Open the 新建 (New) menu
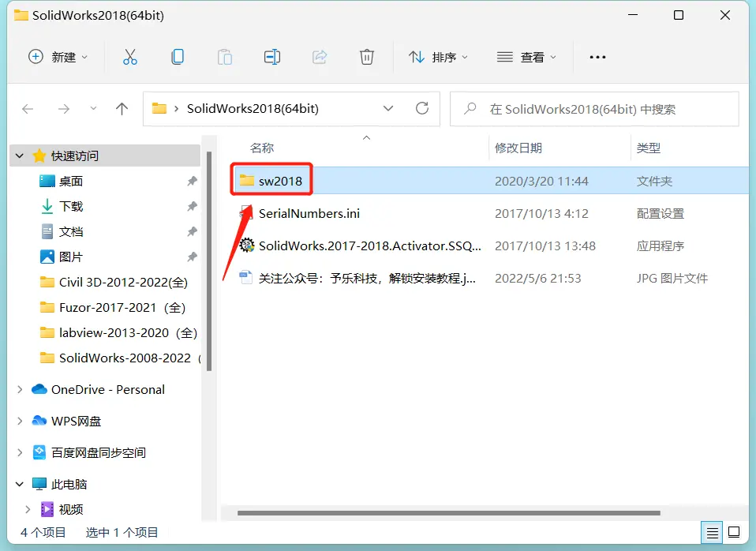756x551 pixels. coord(58,57)
